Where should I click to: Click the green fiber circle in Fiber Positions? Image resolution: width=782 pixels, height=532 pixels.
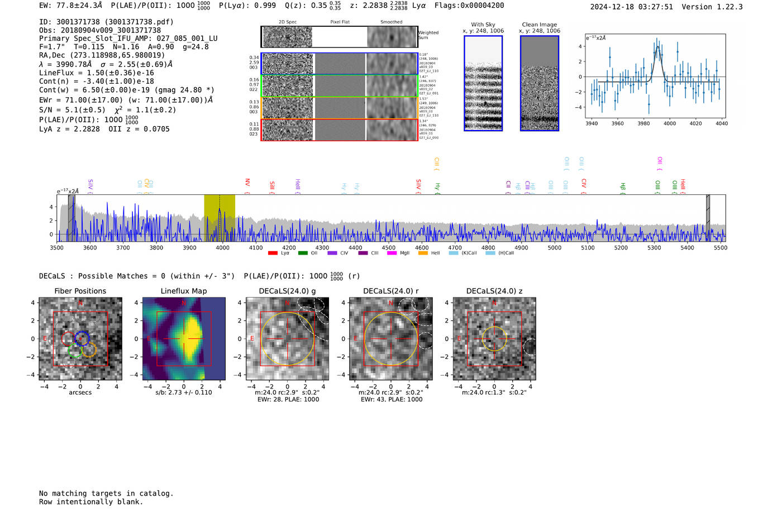point(75,351)
